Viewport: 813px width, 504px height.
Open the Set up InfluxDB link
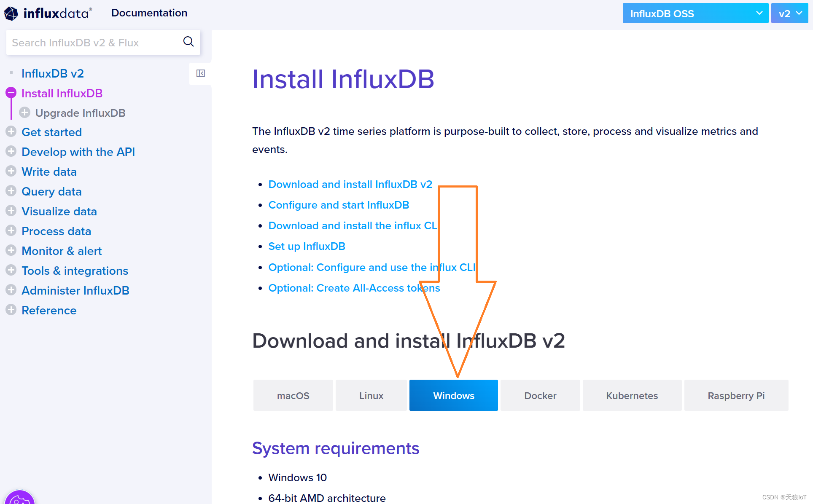[x=307, y=246]
